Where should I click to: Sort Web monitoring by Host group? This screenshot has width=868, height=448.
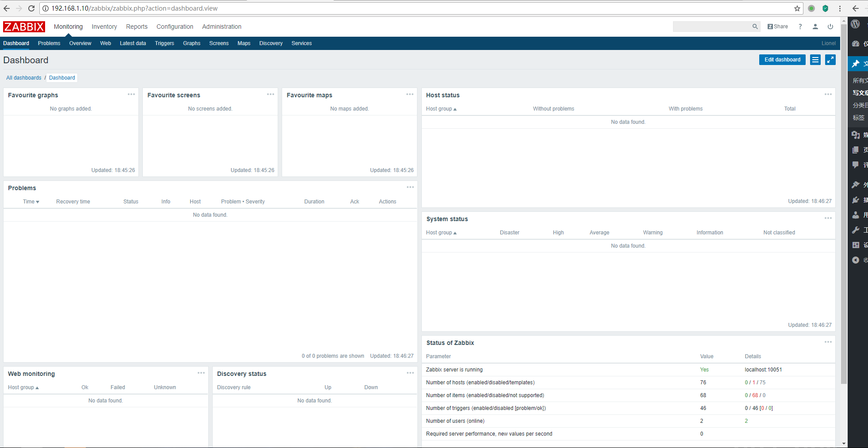click(23, 387)
